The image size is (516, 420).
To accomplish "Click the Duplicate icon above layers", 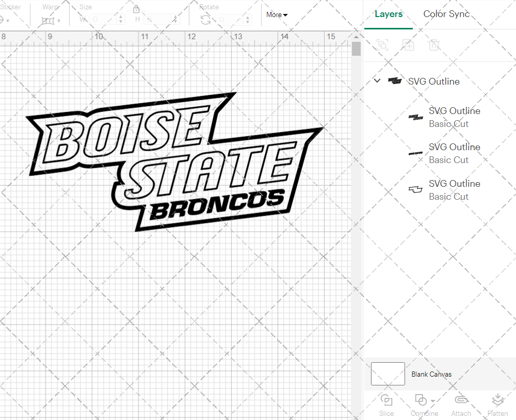I will click(408, 45).
